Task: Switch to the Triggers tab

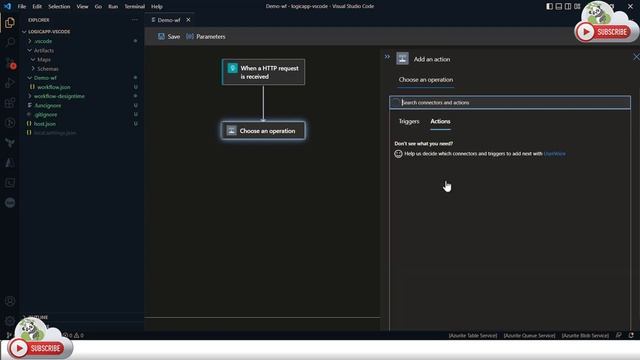Action: [x=409, y=121]
